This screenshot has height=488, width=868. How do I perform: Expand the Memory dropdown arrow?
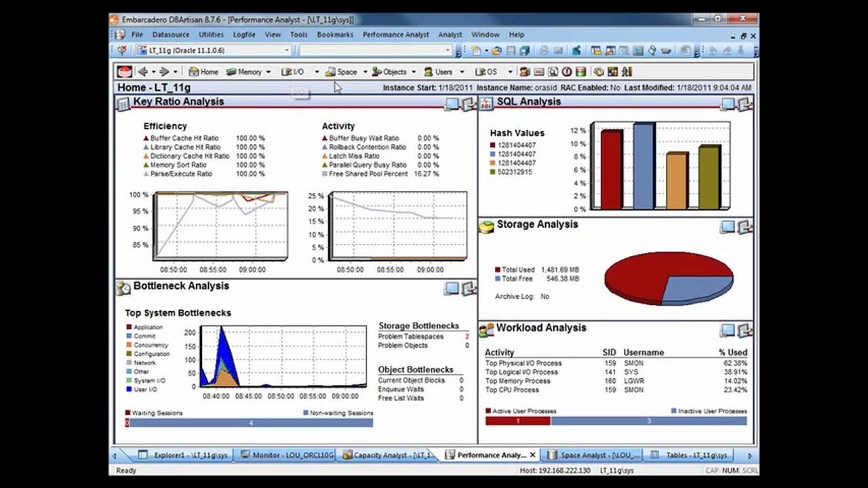click(269, 72)
